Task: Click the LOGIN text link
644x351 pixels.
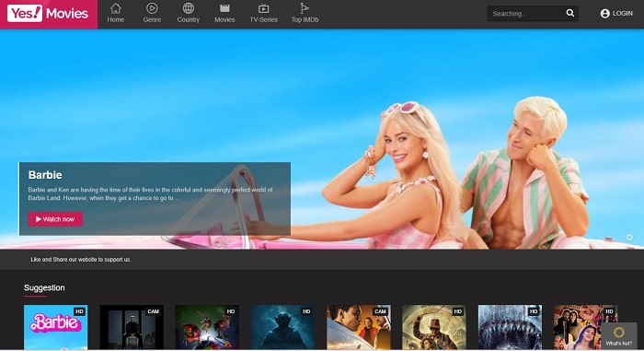Action: point(623,14)
